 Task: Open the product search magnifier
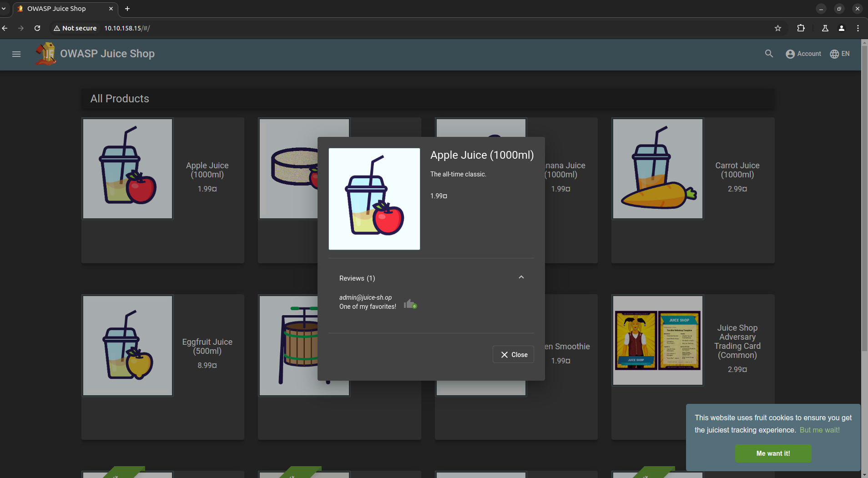point(769,54)
